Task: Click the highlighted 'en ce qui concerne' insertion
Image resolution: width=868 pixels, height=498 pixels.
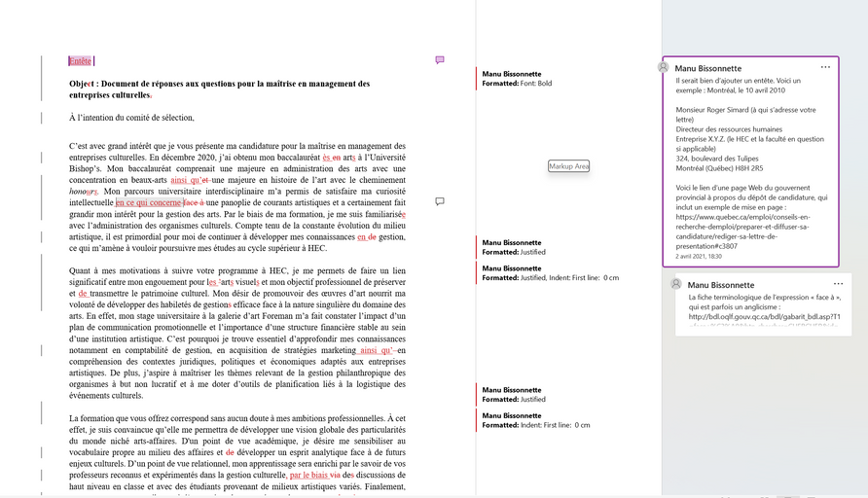Action: tap(149, 202)
